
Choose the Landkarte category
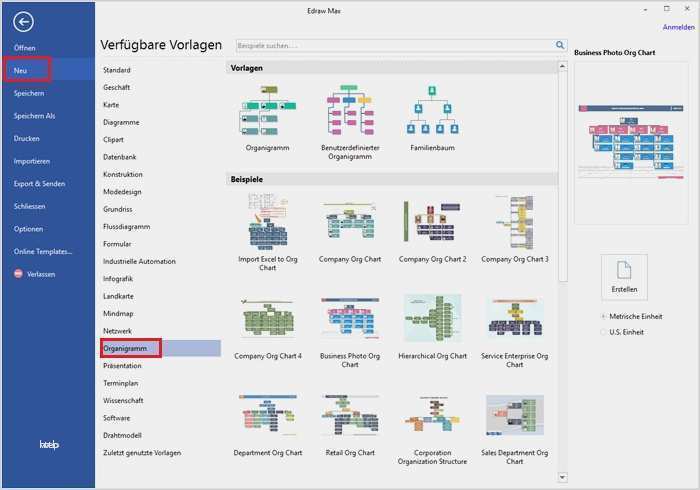click(x=118, y=296)
